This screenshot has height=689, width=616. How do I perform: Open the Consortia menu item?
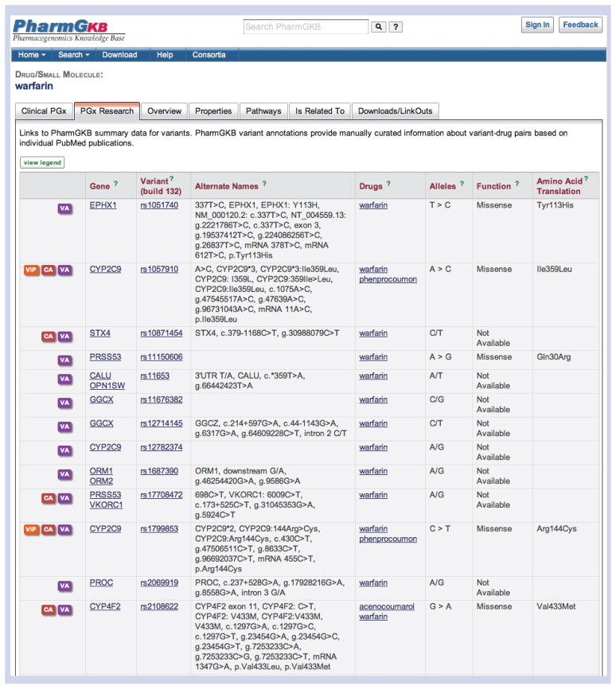(209, 55)
